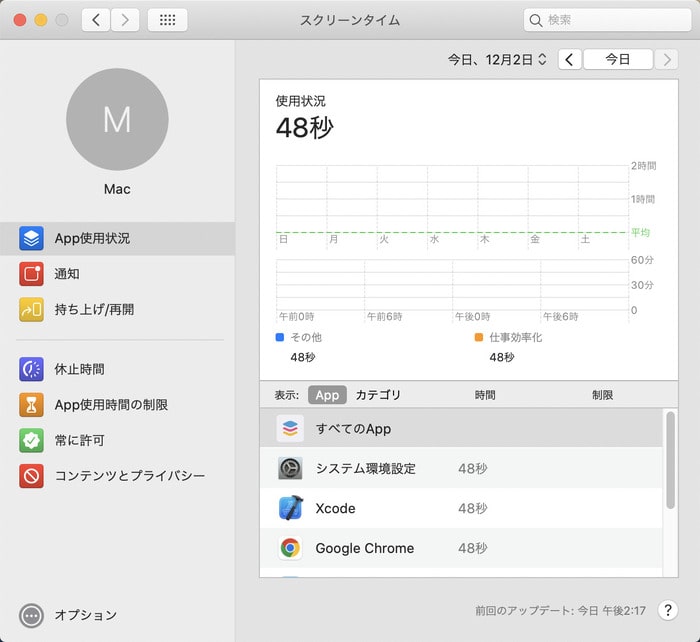
Task: Open the 休止時間 downtime icon
Action: (x=31, y=369)
